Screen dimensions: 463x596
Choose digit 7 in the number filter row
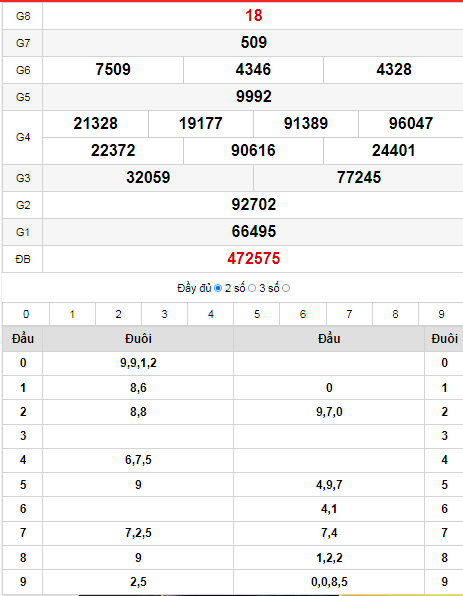(x=349, y=314)
